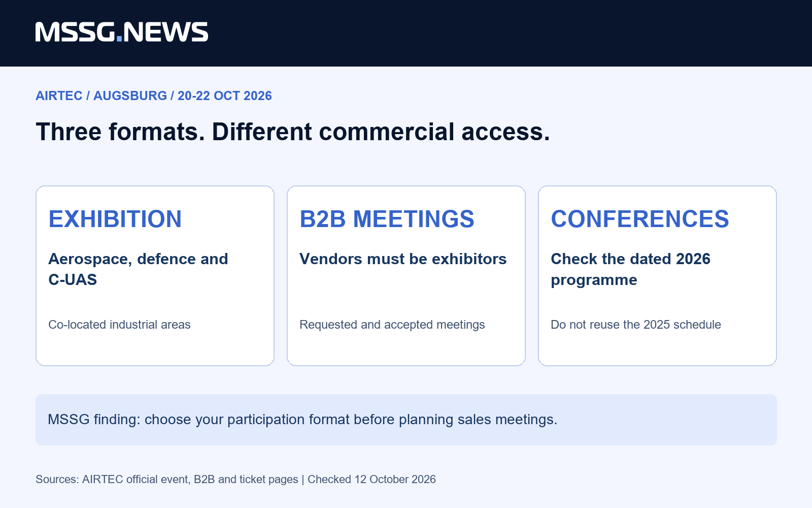Select the 'AIRTEC / AUGSBURG / 20-22 OCT 2026' line
The height and width of the screenshot is (508, 812).
154,96
